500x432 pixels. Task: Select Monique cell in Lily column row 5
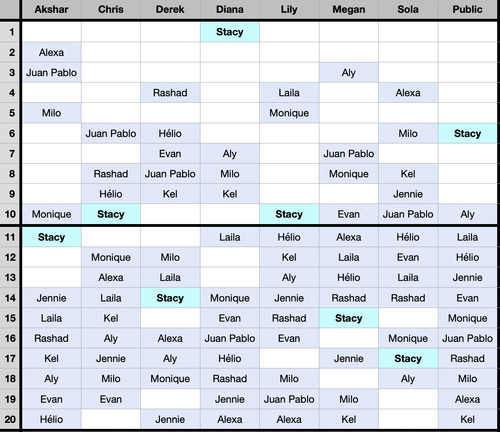(x=289, y=113)
